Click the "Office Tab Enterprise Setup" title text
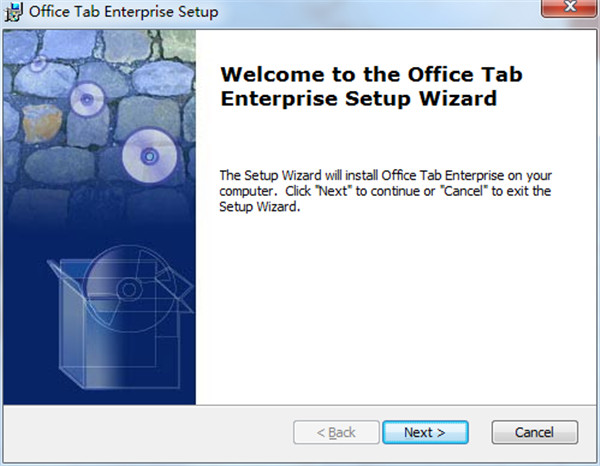Viewport: 600px width, 466px height. [x=124, y=12]
